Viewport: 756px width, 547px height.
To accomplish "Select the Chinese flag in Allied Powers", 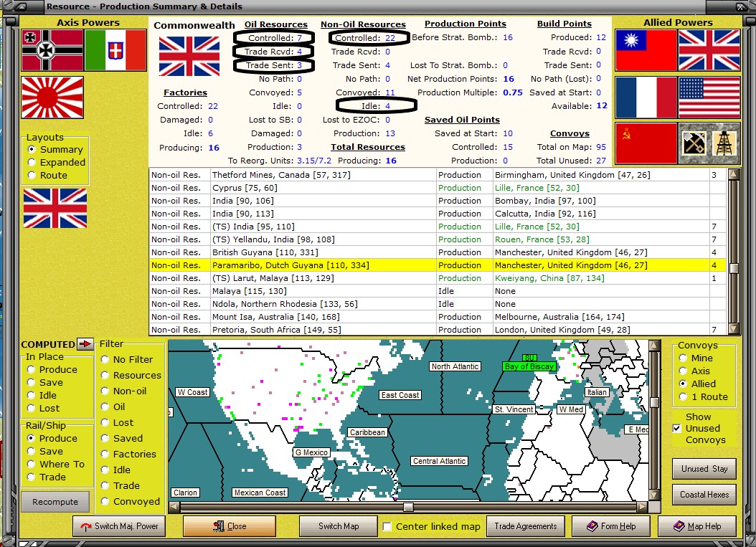I will point(646,50).
